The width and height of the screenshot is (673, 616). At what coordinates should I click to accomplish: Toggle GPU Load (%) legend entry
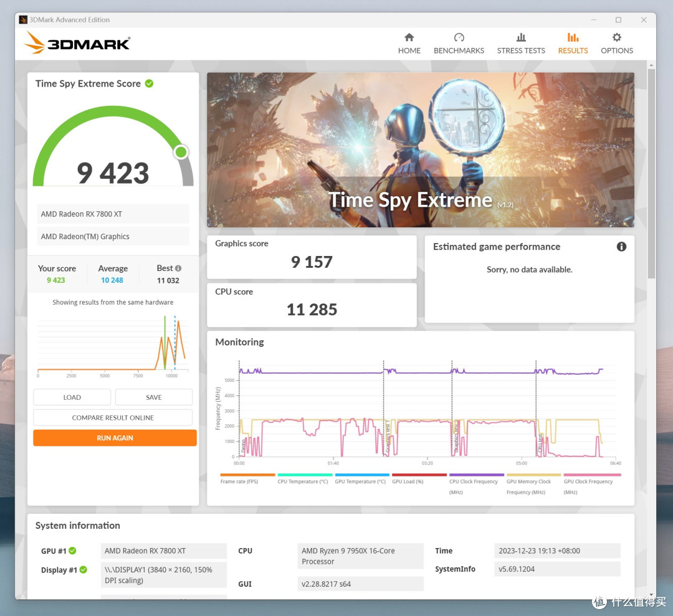click(419, 479)
